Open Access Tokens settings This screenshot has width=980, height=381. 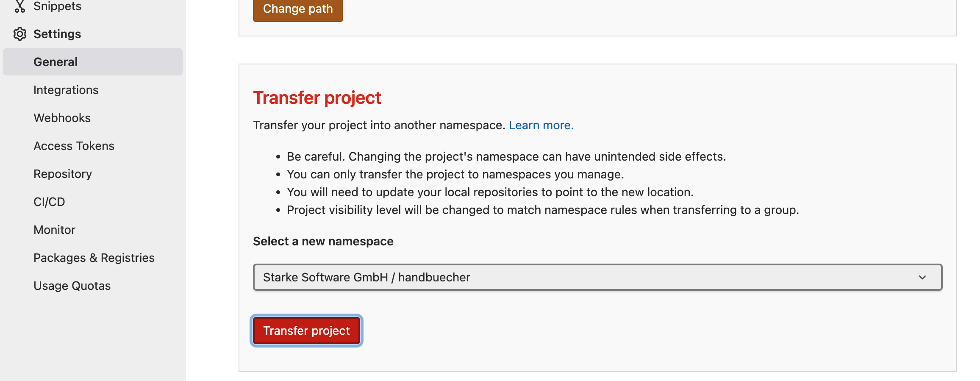tap(74, 146)
